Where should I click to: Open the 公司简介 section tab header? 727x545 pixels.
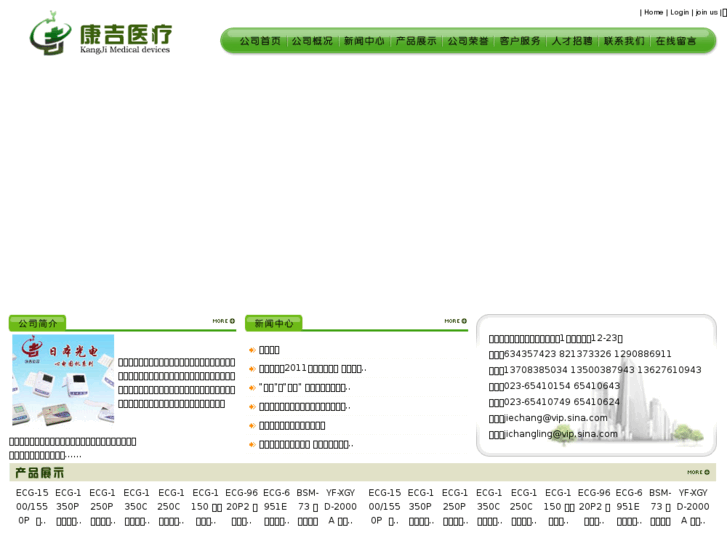[x=38, y=323]
